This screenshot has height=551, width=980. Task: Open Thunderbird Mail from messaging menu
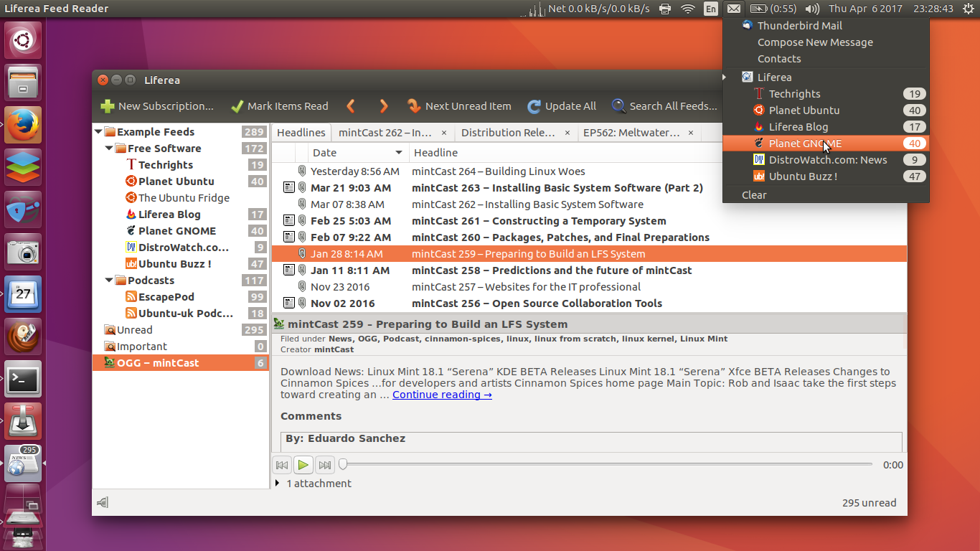pyautogui.click(x=800, y=26)
